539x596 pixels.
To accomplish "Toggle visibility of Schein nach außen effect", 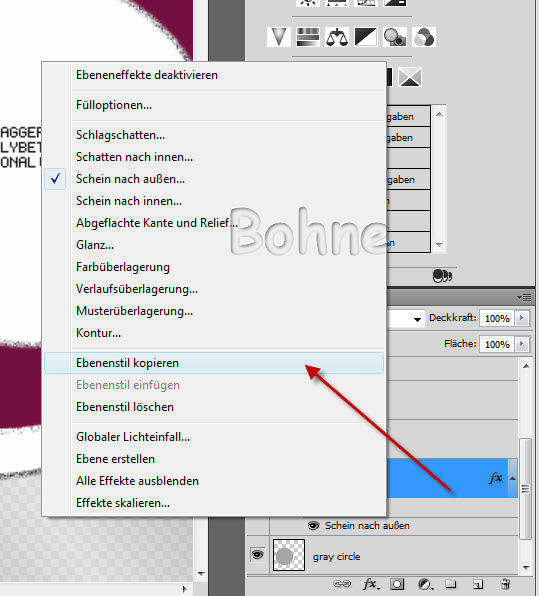I will [x=313, y=526].
